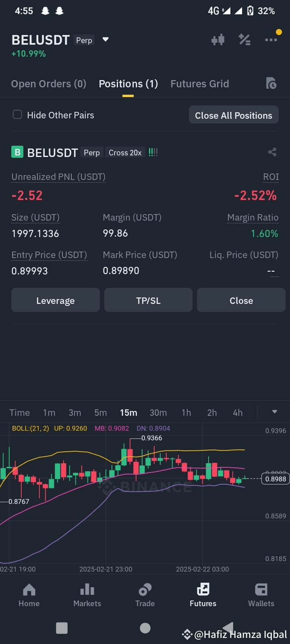Image resolution: width=290 pixels, height=644 pixels.
Task: Tap the green B badge beside BELUSDT
Action: coord(17,152)
